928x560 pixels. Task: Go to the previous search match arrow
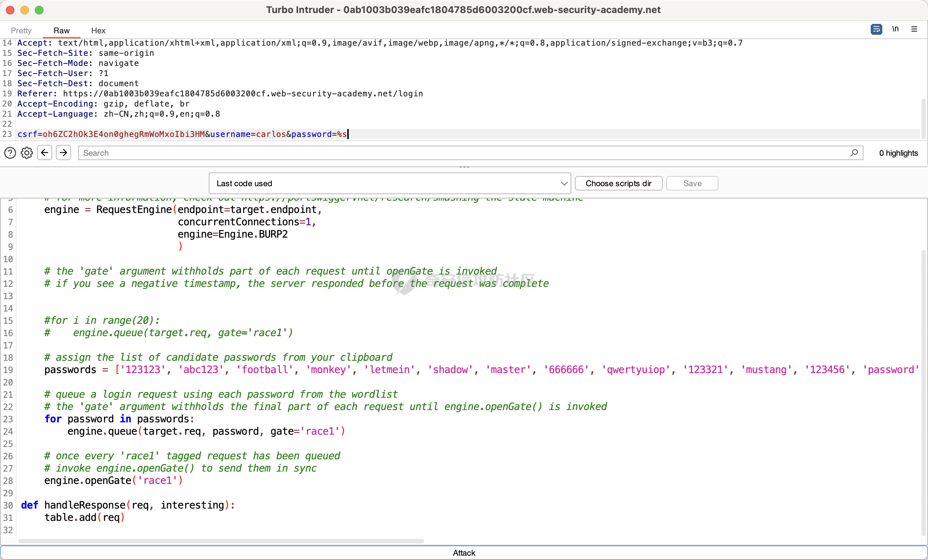(45, 153)
